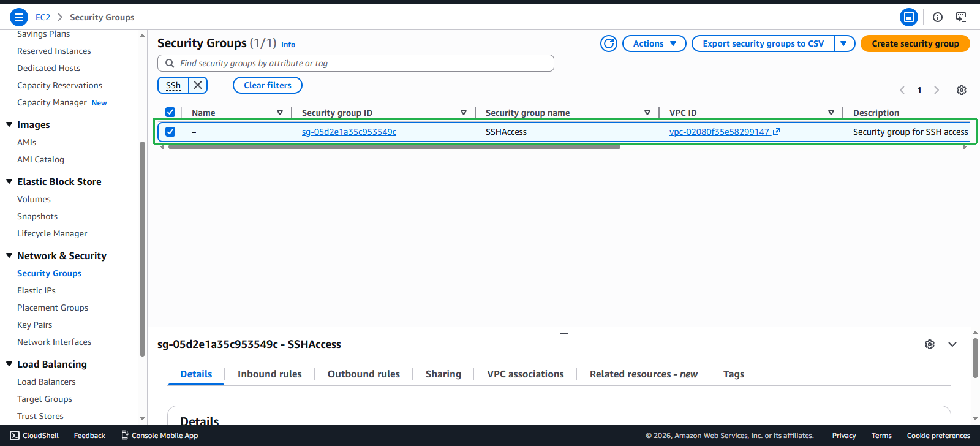Sort by the Name column arrow
Screen dimensions: 980x446
[280, 113]
